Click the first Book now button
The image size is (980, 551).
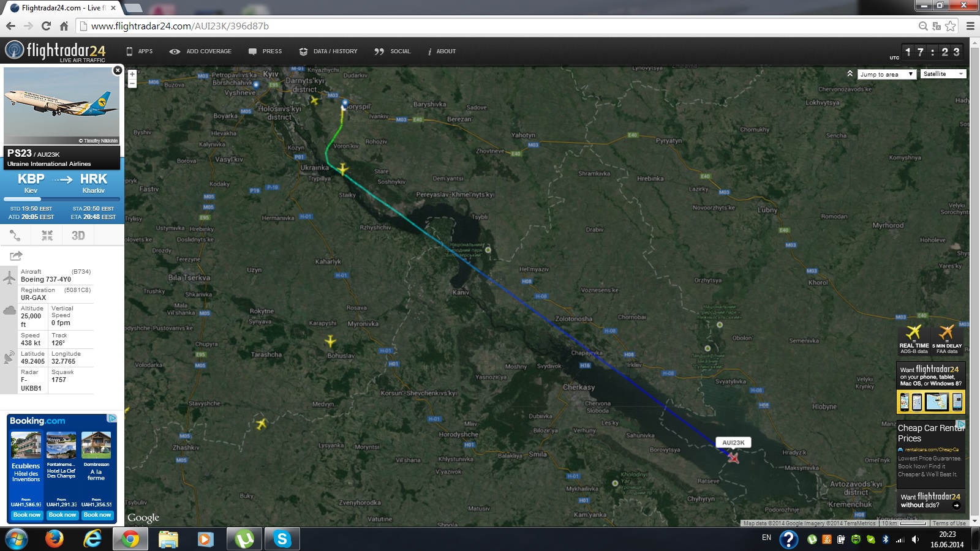click(x=26, y=515)
